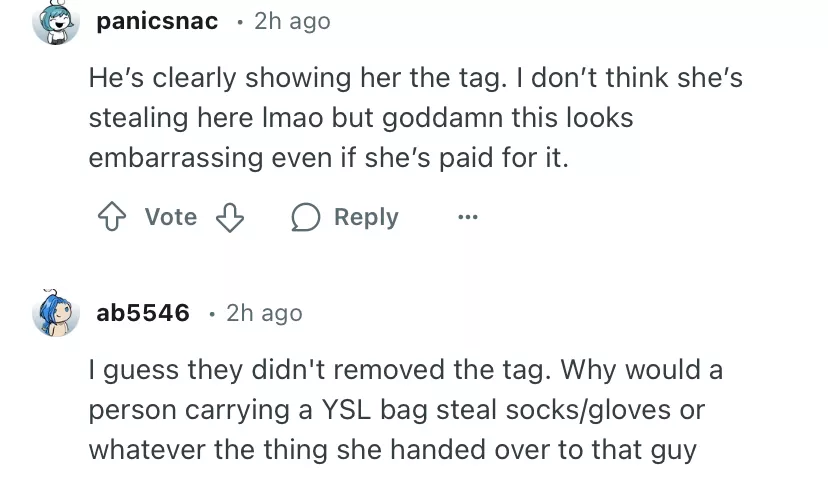This screenshot has width=828, height=480.
Task: Open ab5546's blue-haired avatar
Action: point(56,313)
